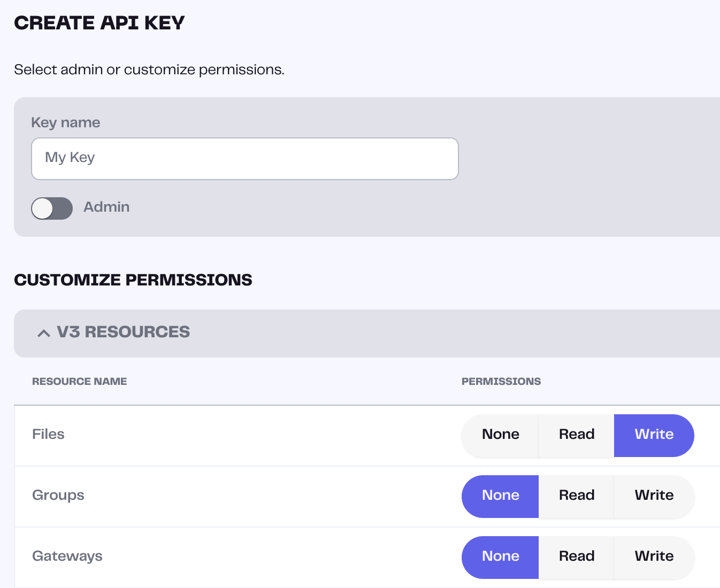This screenshot has width=720, height=588.
Task: Toggle the Admin switch on
Action: point(52,208)
